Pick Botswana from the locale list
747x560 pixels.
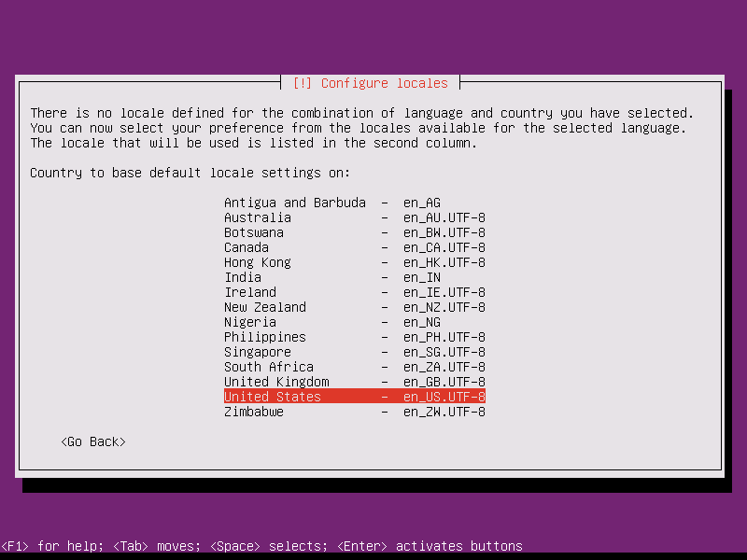355,232
